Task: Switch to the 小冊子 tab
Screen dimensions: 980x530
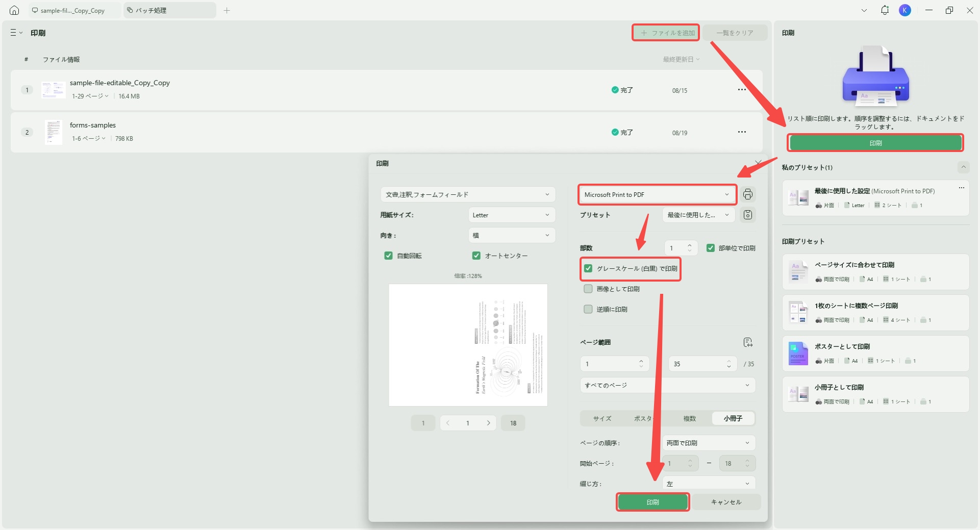Action: point(733,418)
